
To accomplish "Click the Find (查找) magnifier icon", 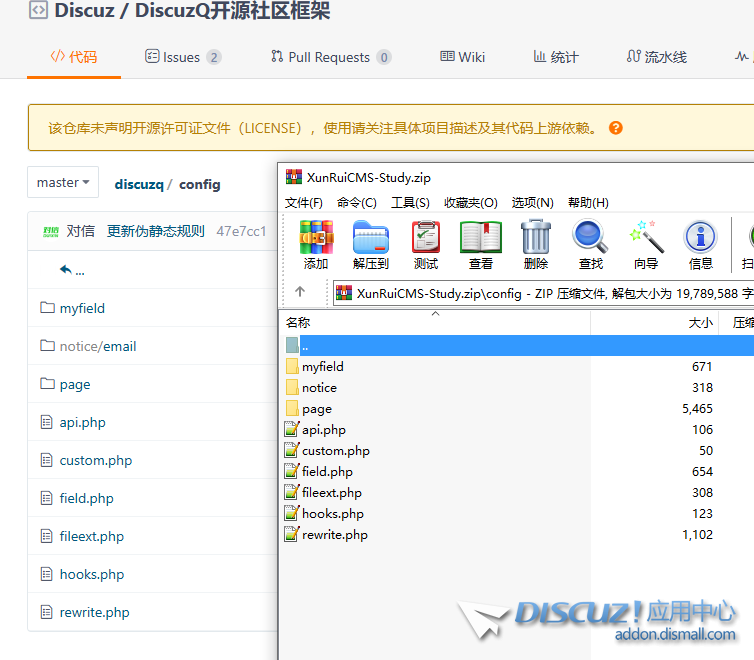I will 591,245.
